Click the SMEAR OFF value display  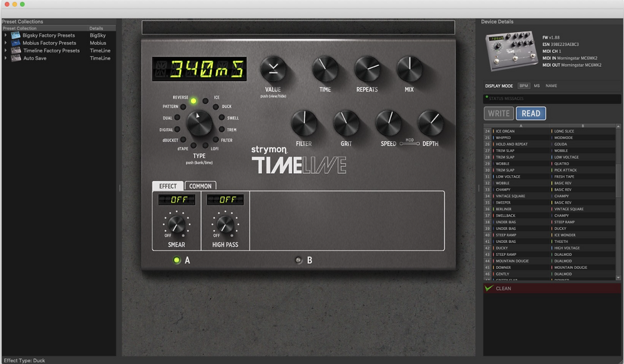(x=177, y=199)
